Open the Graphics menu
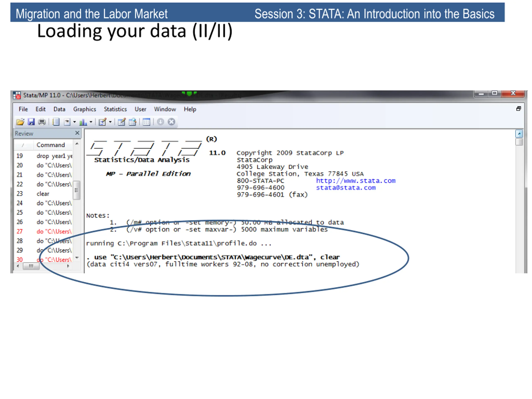This screenshot has height=399, width=532. tap(85, 109)
